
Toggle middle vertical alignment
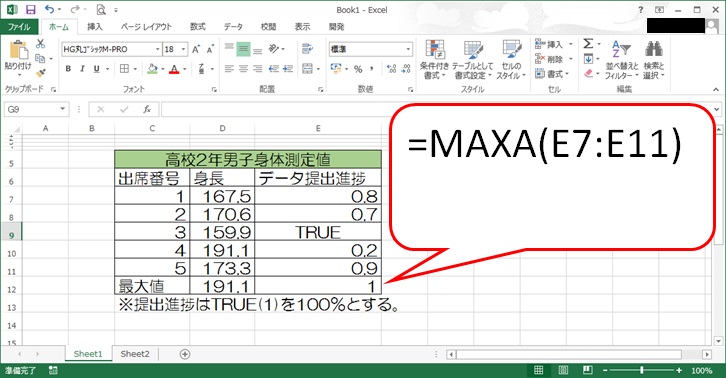point(244,49)
